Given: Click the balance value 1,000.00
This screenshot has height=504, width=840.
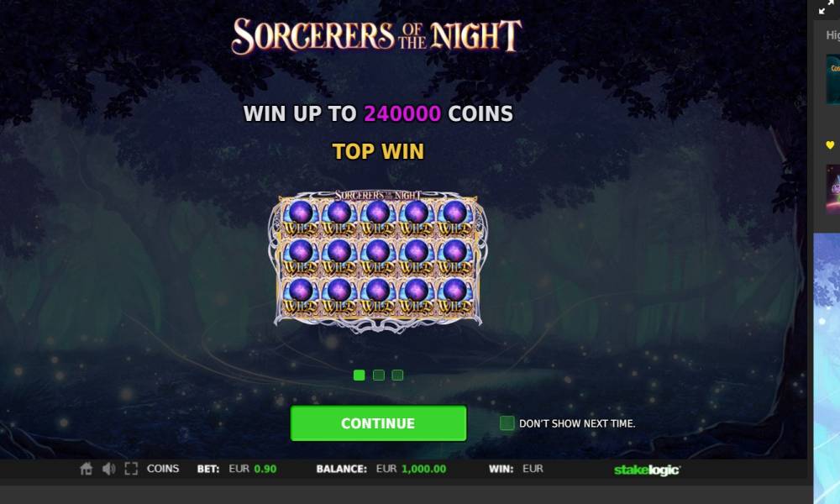Looking at the screenshot, I should pos(423,469).
